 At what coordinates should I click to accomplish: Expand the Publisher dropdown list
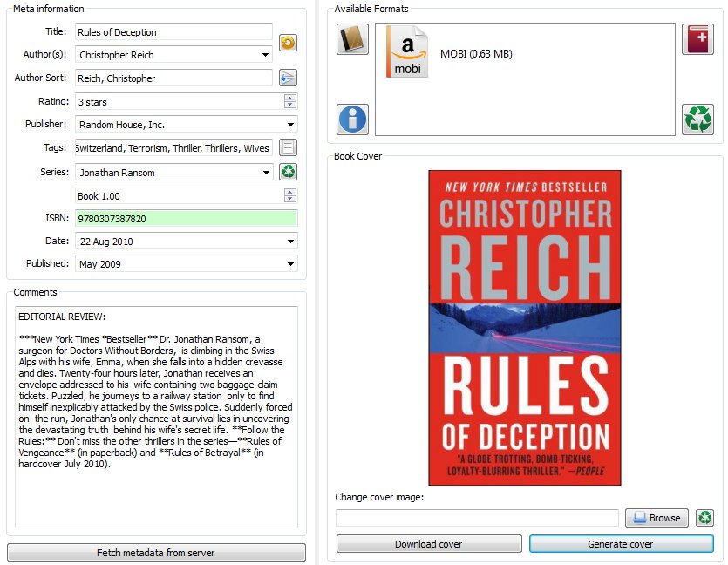[290, 125]
